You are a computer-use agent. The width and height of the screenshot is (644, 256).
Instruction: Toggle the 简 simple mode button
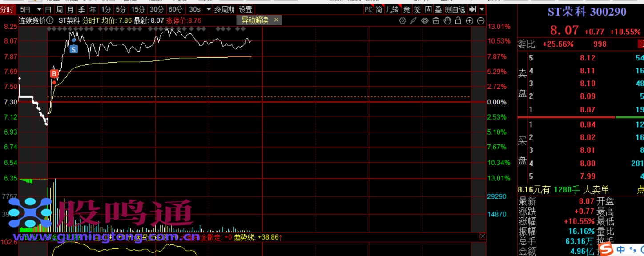point(379,9)
